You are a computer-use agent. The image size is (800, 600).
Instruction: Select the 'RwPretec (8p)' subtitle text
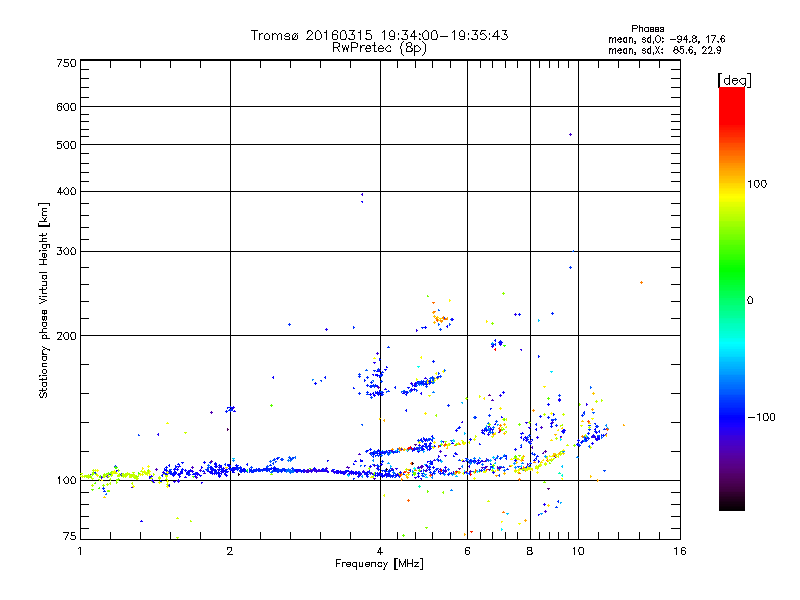coord(379,48)
